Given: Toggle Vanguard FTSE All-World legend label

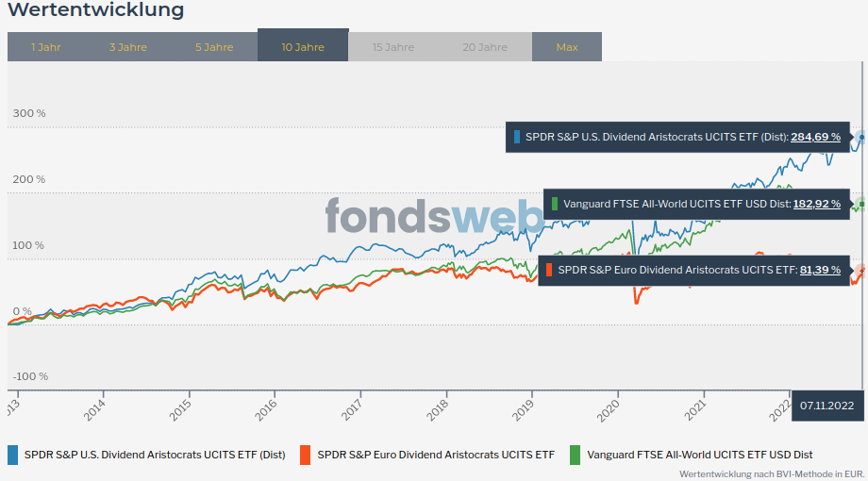Looking at the screenshot, I should (x=699, y=455).
